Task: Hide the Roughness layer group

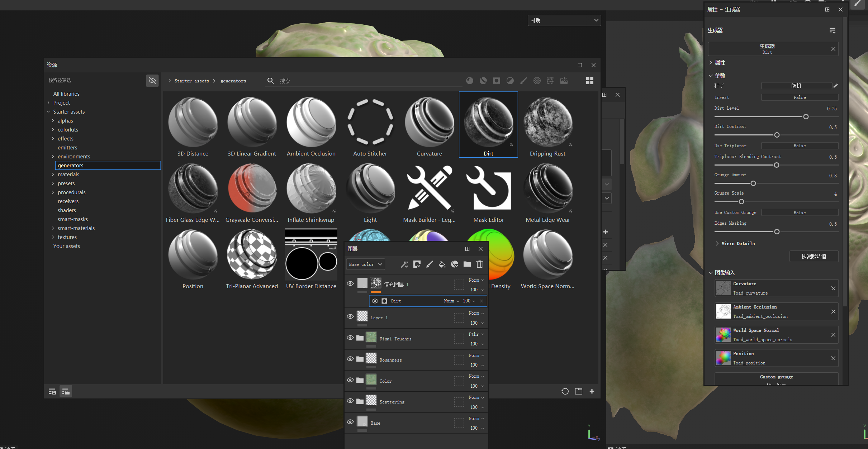Action: (350, 359)
